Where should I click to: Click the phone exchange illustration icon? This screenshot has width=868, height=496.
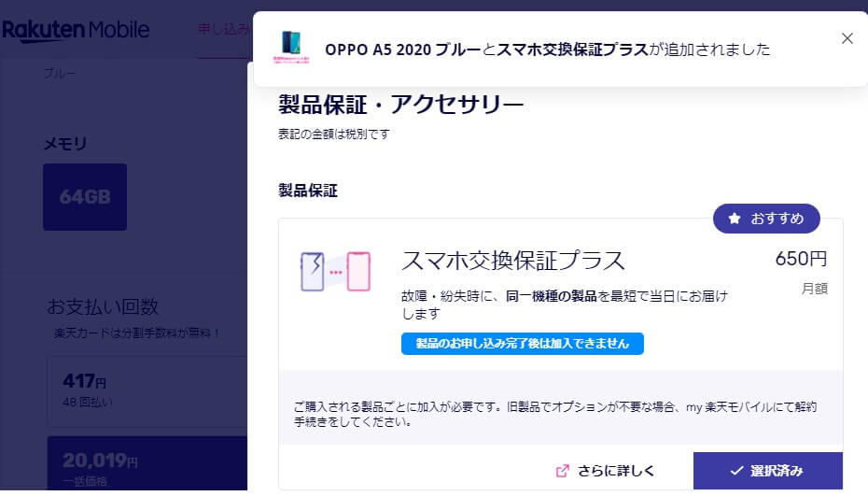coord(335,272)
